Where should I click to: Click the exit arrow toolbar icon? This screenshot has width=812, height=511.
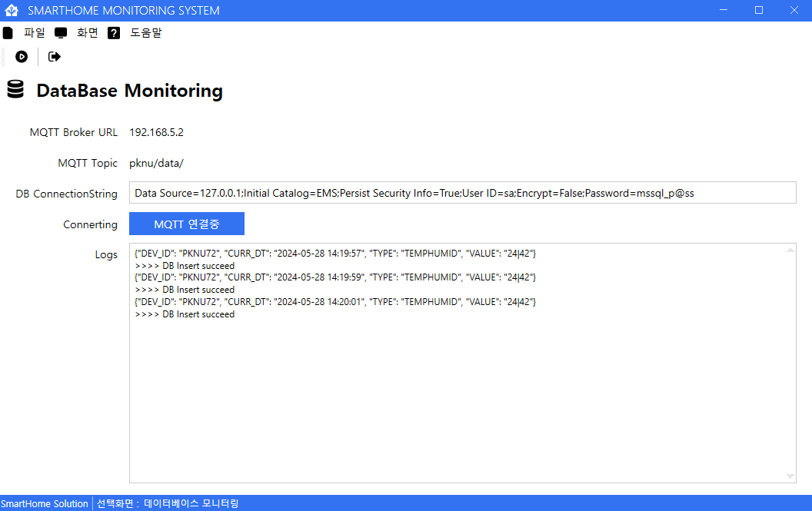(x=55, y=56)
